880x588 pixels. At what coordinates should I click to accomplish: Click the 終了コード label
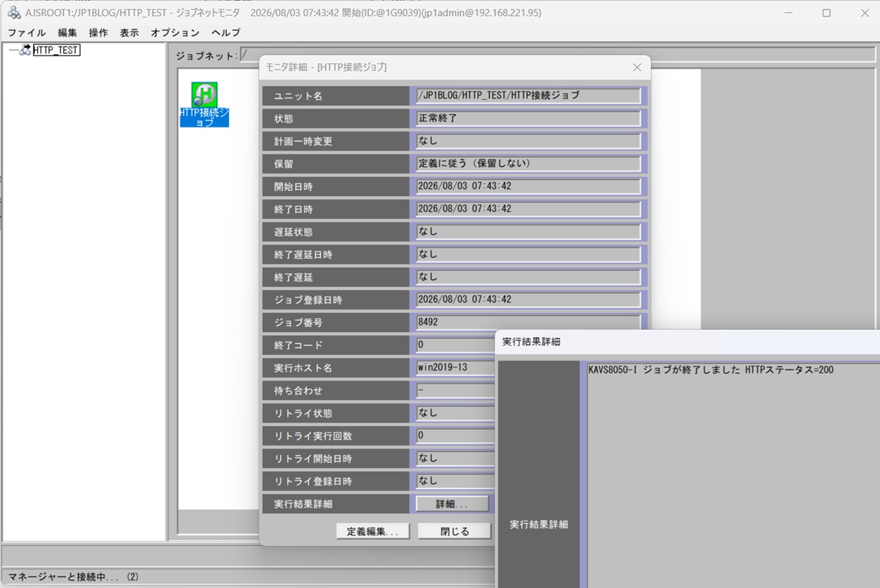[298, 346]
